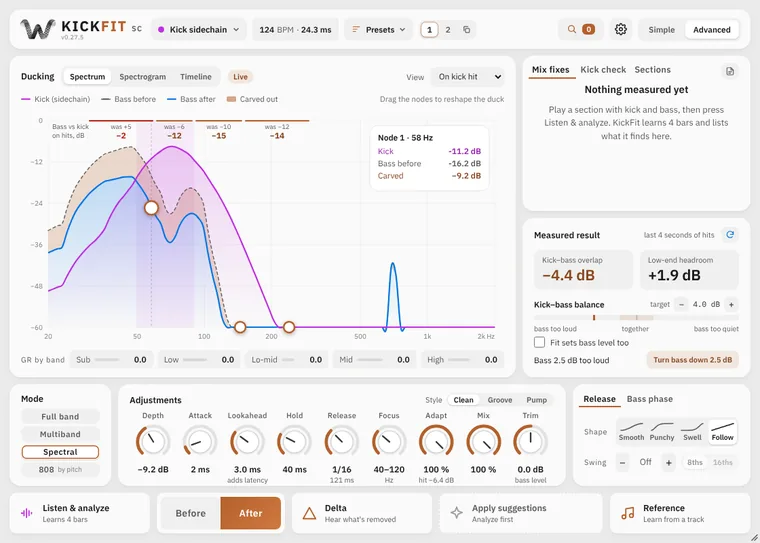Image resolution: width=760 pixels, height=543 pixels.
Task: Increase the Swing amount
Action: pos(669,462)
